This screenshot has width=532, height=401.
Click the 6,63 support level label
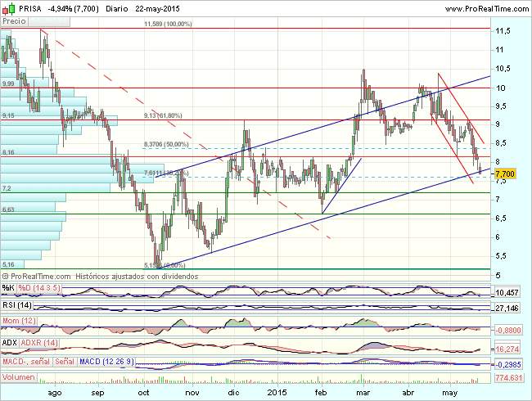(8, 210)
